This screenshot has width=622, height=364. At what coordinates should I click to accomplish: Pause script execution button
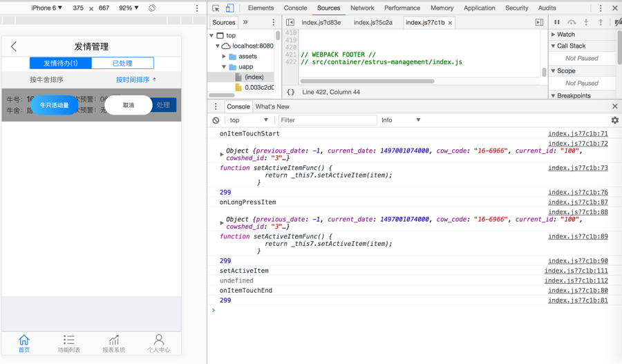coord(557,23)
